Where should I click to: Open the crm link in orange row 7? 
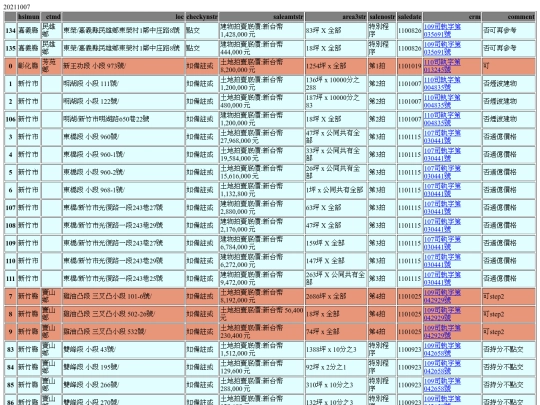442,297
